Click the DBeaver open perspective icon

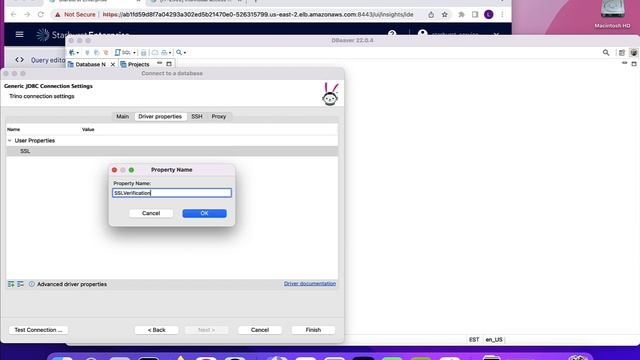[x=622, y=53]
